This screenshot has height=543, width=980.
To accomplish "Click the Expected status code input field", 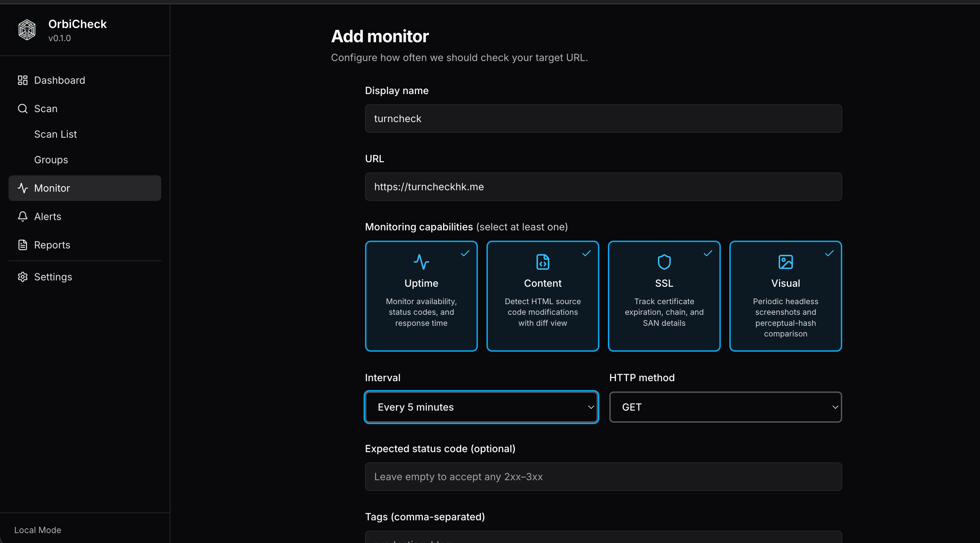I will click(603, 476).
